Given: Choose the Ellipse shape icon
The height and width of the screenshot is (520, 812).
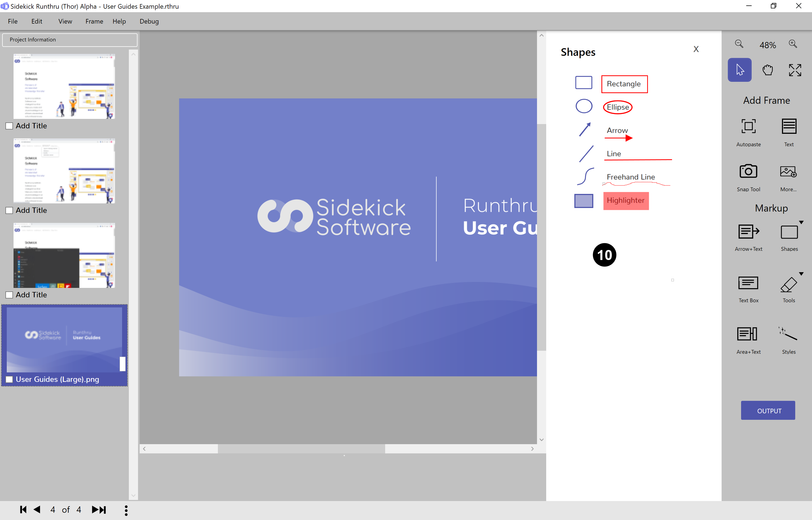Looking at the screenshot, I should point(584,106).
